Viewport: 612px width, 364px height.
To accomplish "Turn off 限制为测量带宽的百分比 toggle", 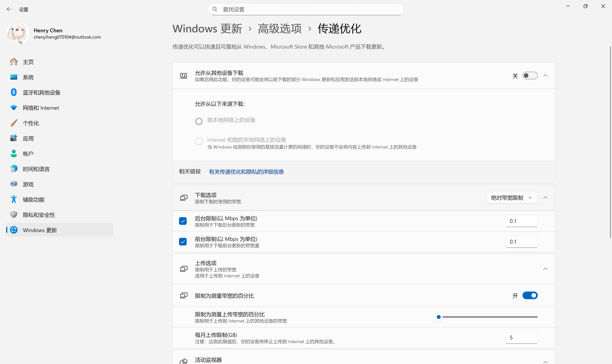I will pyautogui.click(x=530, y=296).
